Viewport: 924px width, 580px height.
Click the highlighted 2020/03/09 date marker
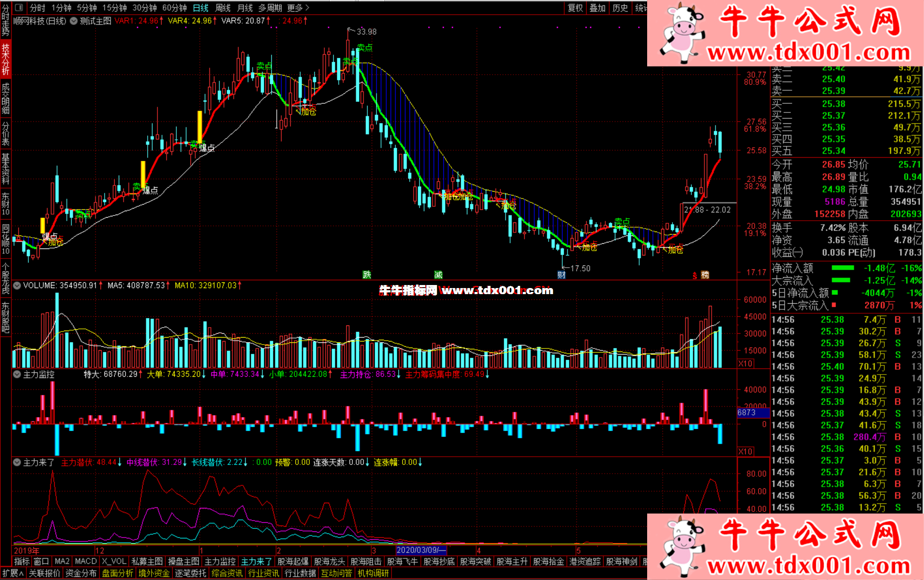pyautogui.click(x=421, y=550)
